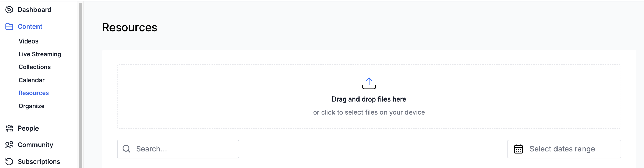Open the Videos submenu item
The height and width of the screenshot is (168, 644).
click(x=28, y=41)
